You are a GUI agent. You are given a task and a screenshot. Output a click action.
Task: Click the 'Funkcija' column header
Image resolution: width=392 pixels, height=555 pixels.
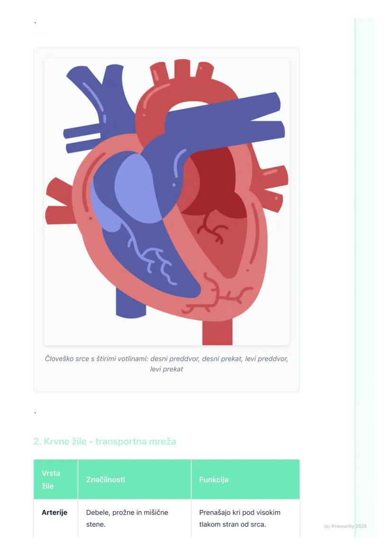click(x=214, y=480)
